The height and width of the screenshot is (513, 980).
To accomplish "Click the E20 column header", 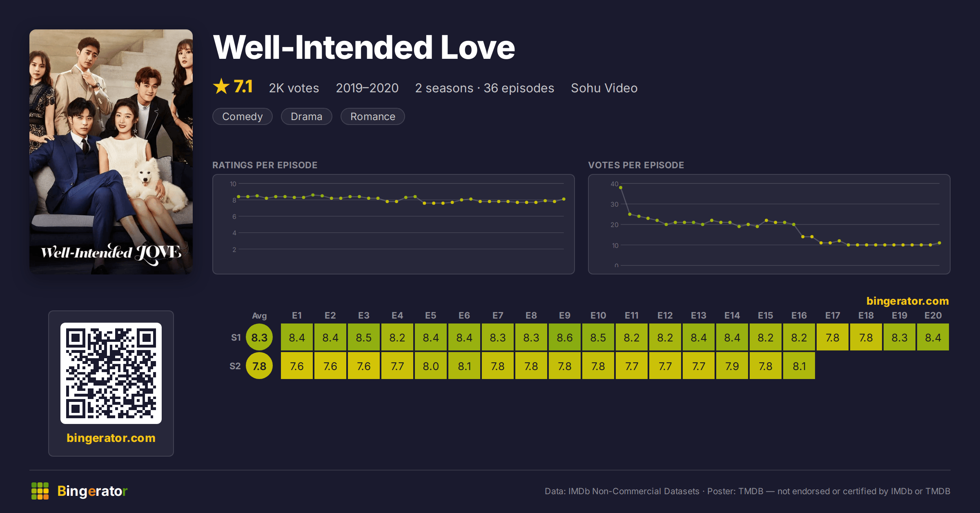I will [x=933, y=315].
